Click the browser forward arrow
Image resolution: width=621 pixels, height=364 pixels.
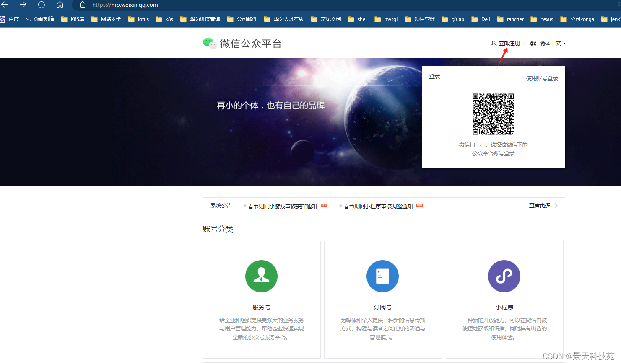click(23, 5)
